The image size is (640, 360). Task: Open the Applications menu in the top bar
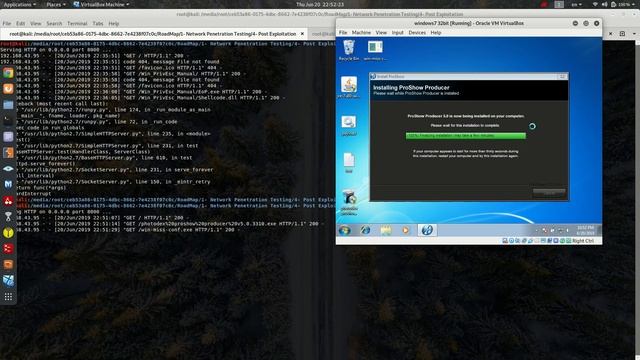pyautogui.click(x=19, y=4)
